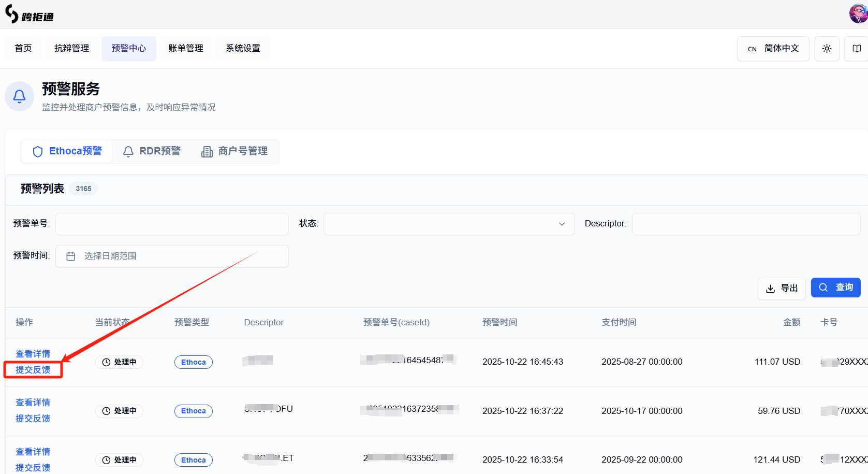Click the 59.76 USD amount
This screenshot has width=868, height=474.
(x=779, y=411)
